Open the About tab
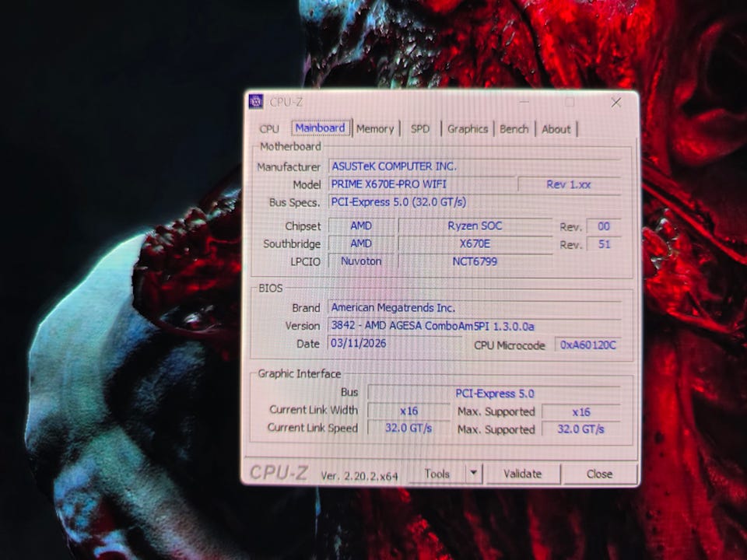 (x=556, y=129)
